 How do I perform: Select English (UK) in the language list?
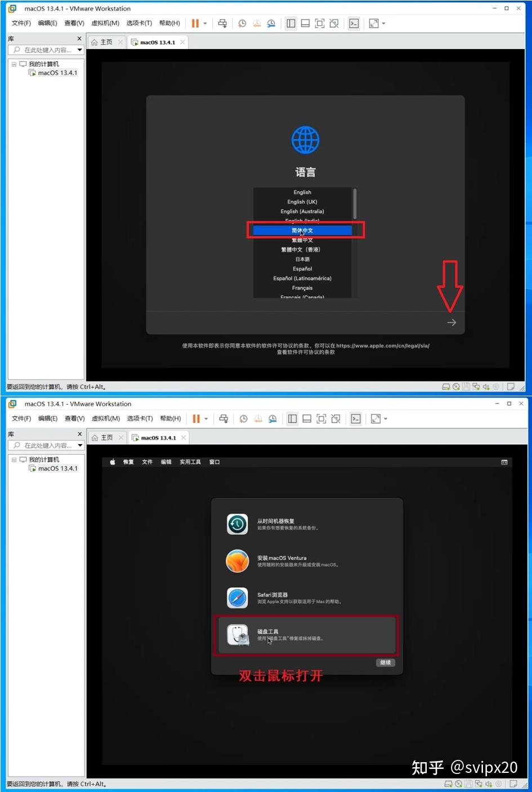[x=302, y=202]
